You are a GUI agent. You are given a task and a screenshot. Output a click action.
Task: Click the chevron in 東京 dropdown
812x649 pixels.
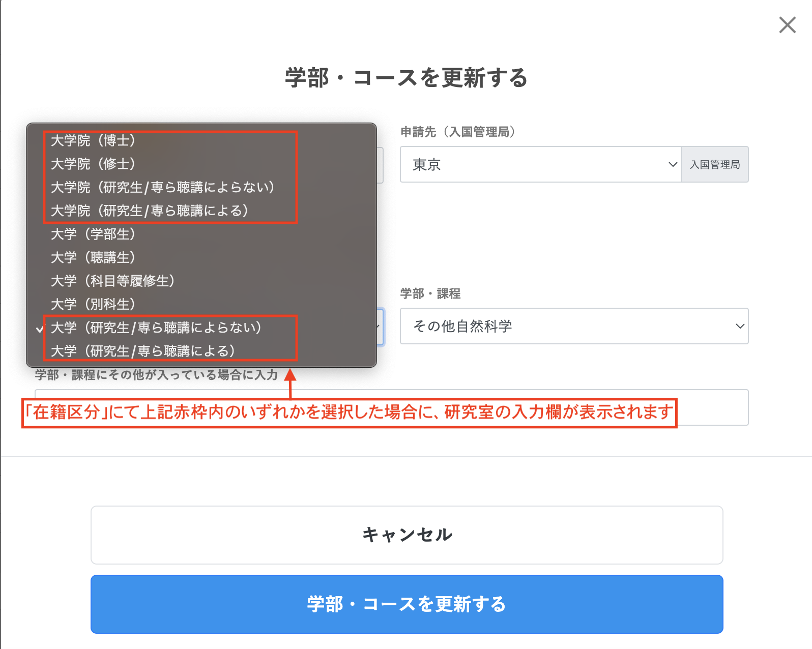pos(673,164)
